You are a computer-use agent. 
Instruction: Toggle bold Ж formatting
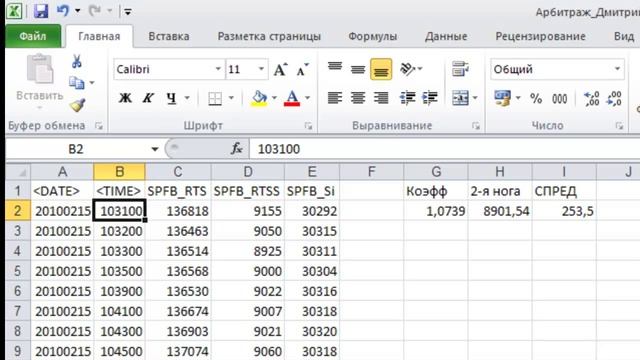(x=125, y=98)
